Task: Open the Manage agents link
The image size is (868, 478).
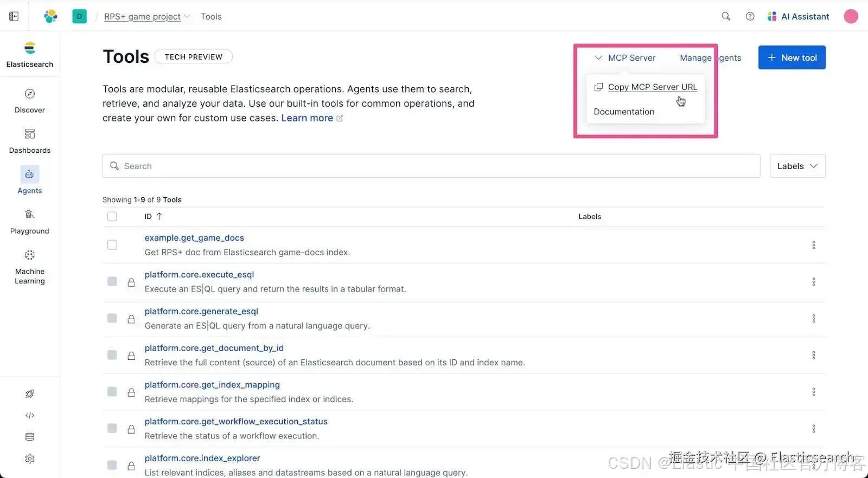Action: (x=711, y=57)
